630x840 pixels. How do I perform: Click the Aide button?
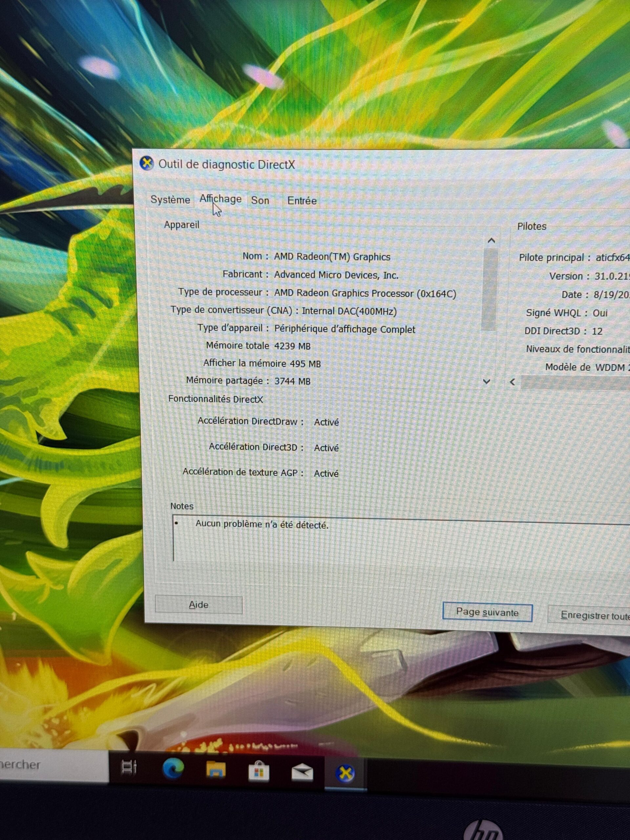[x=199, y=605]
